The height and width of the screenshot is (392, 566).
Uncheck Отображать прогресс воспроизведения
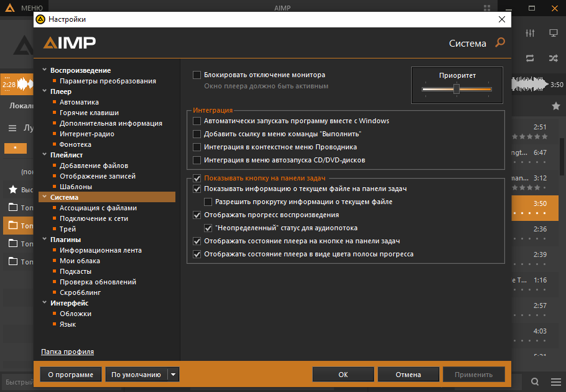pyautogui.click(x=197, y=215)
